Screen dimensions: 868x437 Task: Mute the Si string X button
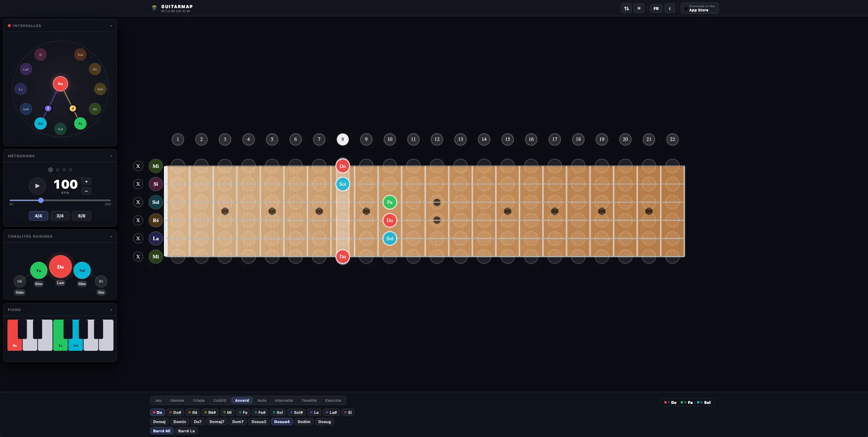tap(138, 184)
